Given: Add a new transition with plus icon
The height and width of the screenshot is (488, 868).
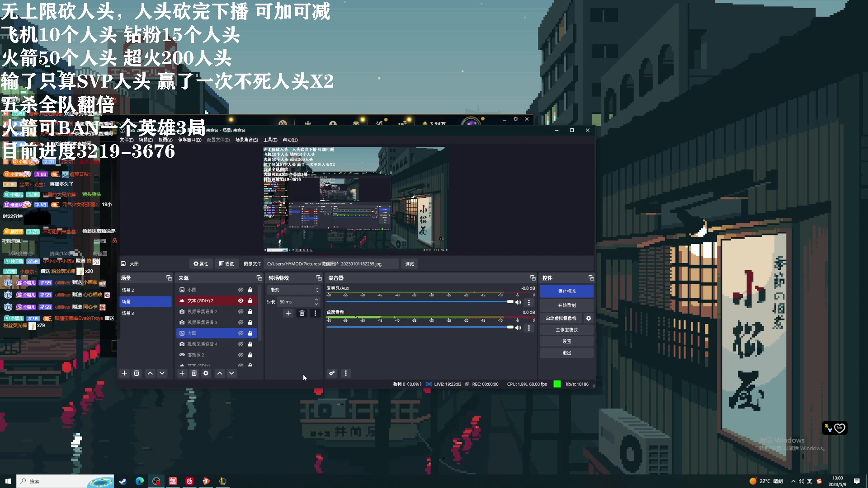Looking at the screenshot, I should click(288, 313).
